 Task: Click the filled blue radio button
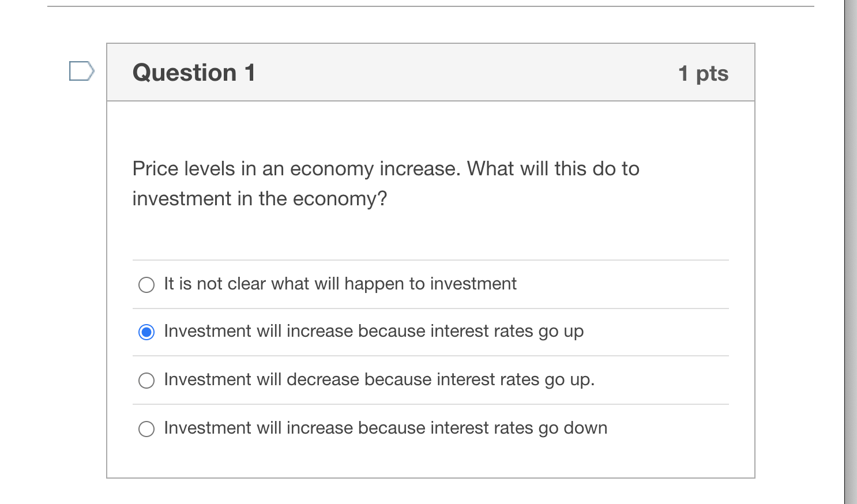146,332
